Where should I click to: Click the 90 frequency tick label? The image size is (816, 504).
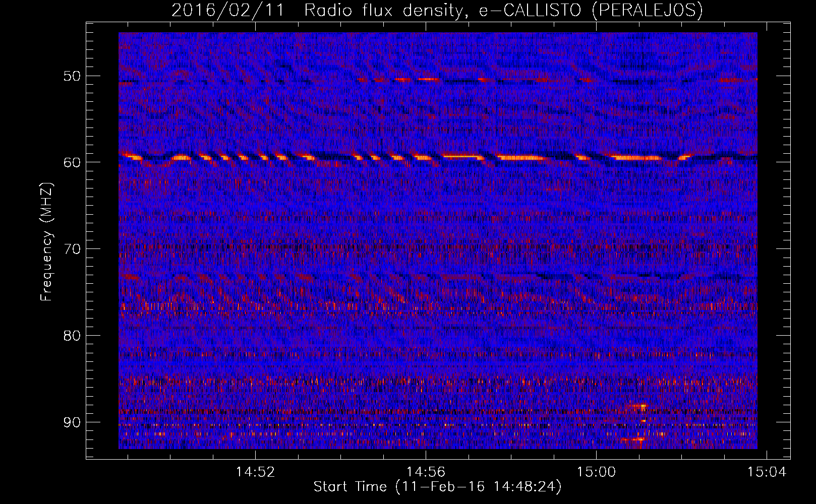(72, 422)
